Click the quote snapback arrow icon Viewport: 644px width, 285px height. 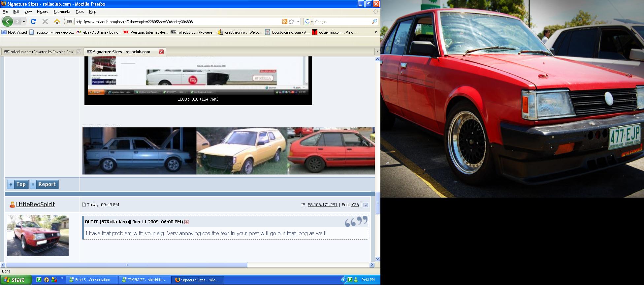coord(187,222)
